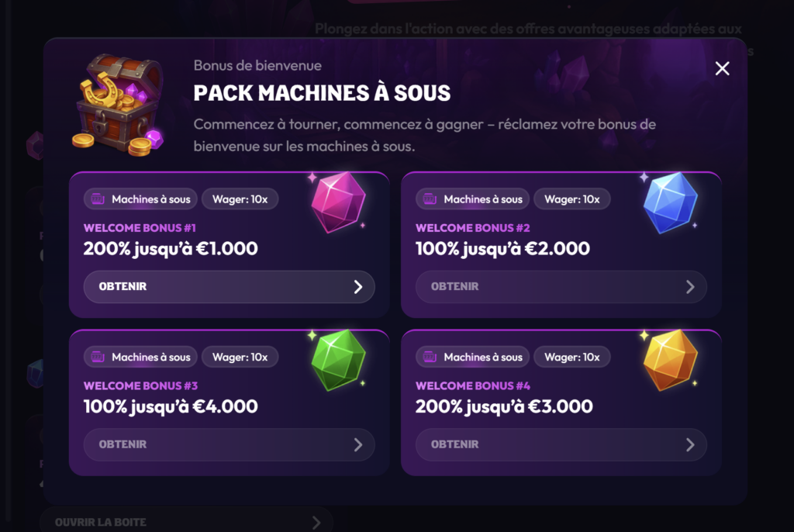
Task: Click slot machine icon in Bonus #4 tag
Action: pos(430,358)
